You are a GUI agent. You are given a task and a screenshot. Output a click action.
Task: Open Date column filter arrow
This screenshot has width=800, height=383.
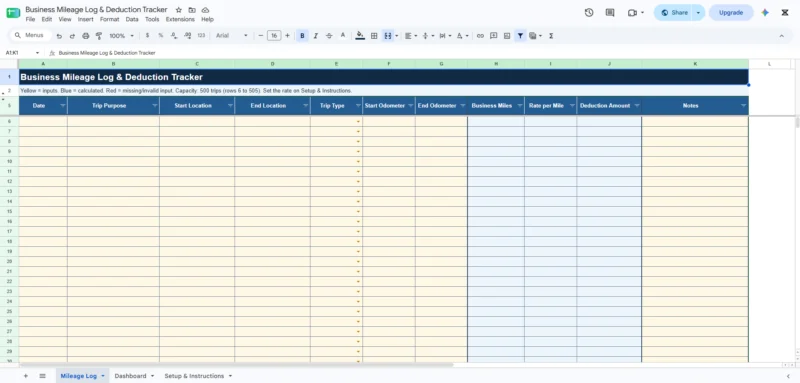point(63,106)
